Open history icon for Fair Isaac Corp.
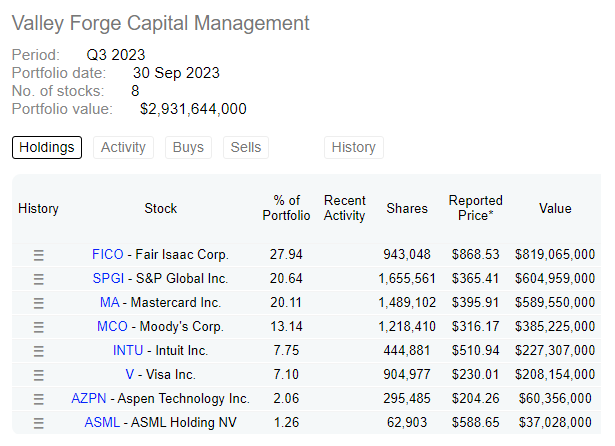This screenshot has width=615, height=446. tap(39, 255)
